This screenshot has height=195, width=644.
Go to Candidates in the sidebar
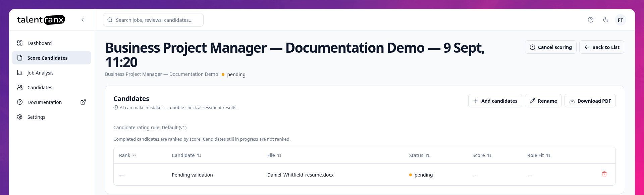51,87
